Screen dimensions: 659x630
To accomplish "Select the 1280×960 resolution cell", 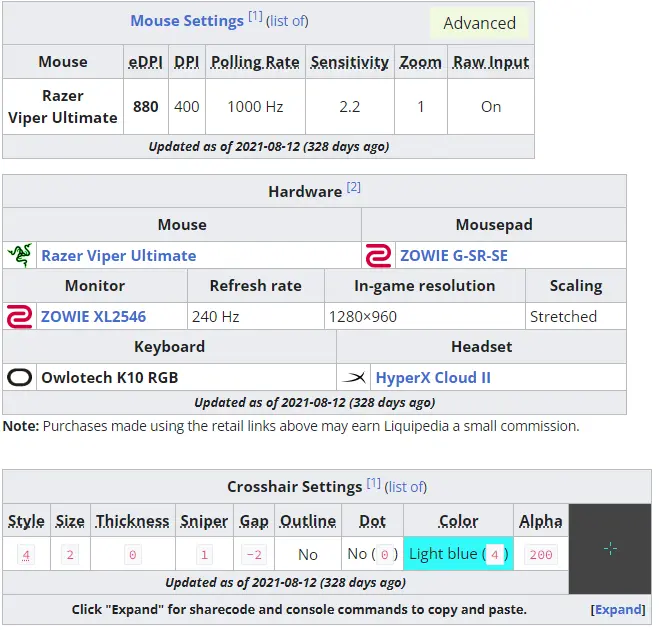I will [x=424, y=316].
